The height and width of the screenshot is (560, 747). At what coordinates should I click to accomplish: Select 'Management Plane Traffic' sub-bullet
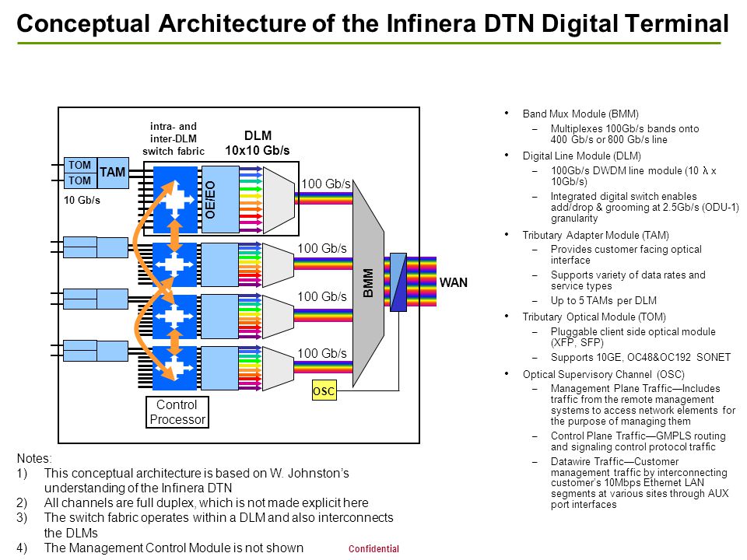[x=644, y=404]
